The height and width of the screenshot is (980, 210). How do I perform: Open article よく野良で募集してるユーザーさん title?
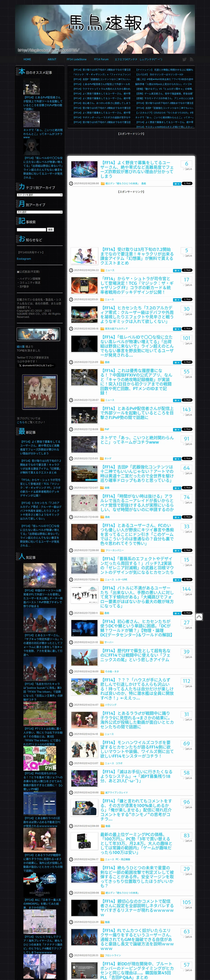click(x=137, y=169)
